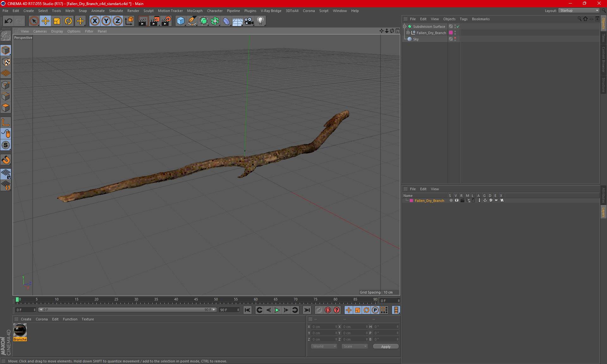Viewport: 607px width, 364px height.
Task: Open the Sculpt menu
Action: 148,11
